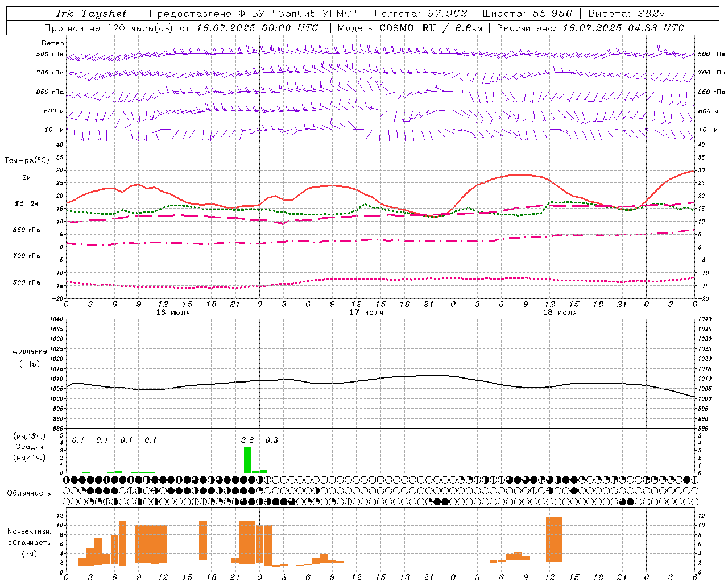Click the tall green 3.6 mm precipitation bar
This screenshot has height=582, width=728.
tap(247, 460)
